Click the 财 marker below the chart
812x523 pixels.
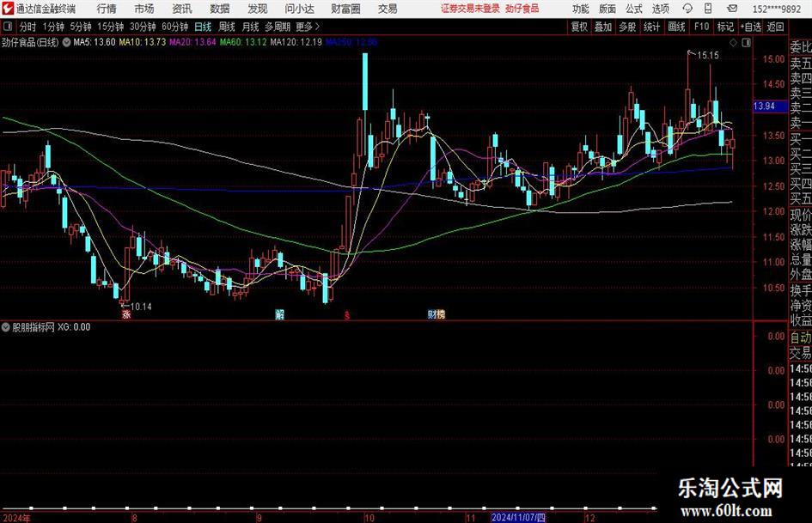(x=432, y=314)
